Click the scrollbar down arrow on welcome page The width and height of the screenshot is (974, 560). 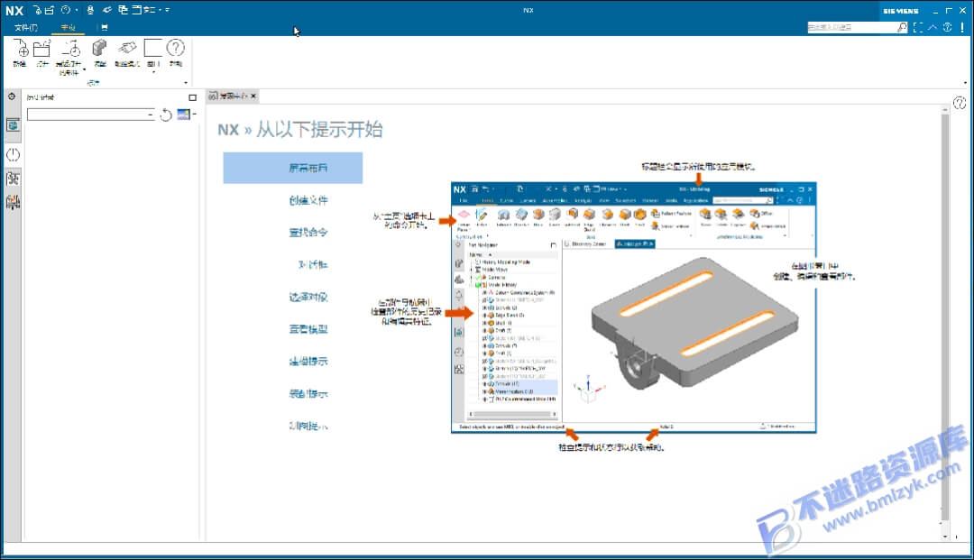pyautogui.click(x=945, y=536)
